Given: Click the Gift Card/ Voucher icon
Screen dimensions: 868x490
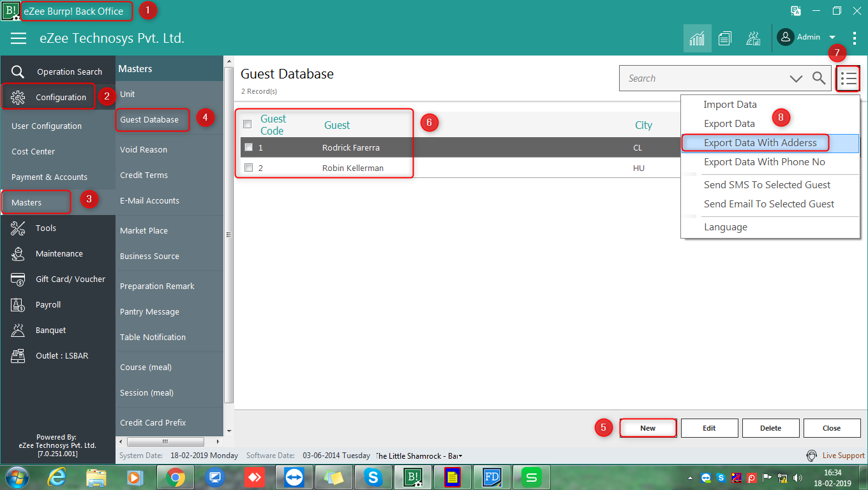Looking at the screenshot, I should pyautogui.click(x=18, y=279).
